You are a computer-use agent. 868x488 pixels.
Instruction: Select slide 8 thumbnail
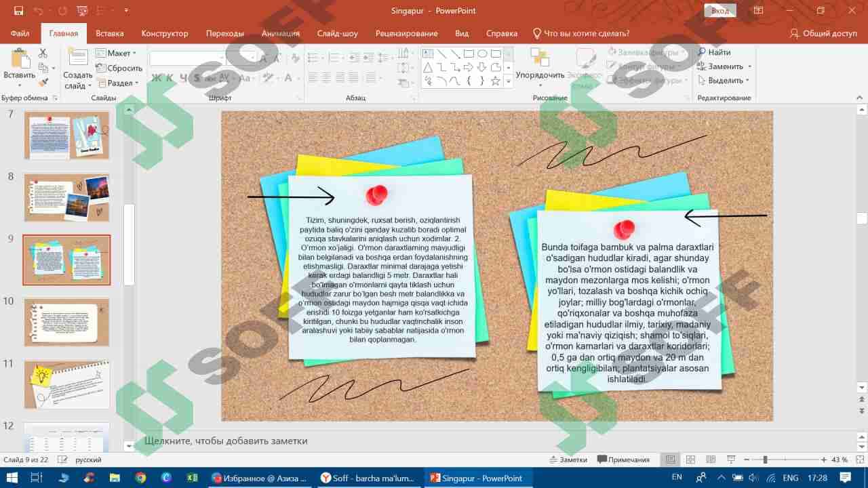pos(66,198)
